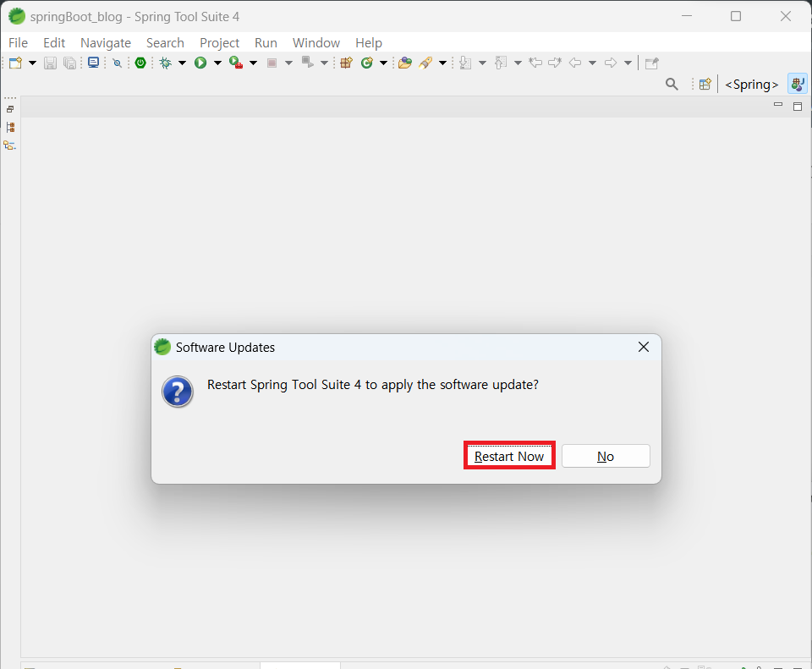The height and width of the screenshot is (669, 812).
Task: Click the Open Type folder icon
Action: (x=405, y=63)
